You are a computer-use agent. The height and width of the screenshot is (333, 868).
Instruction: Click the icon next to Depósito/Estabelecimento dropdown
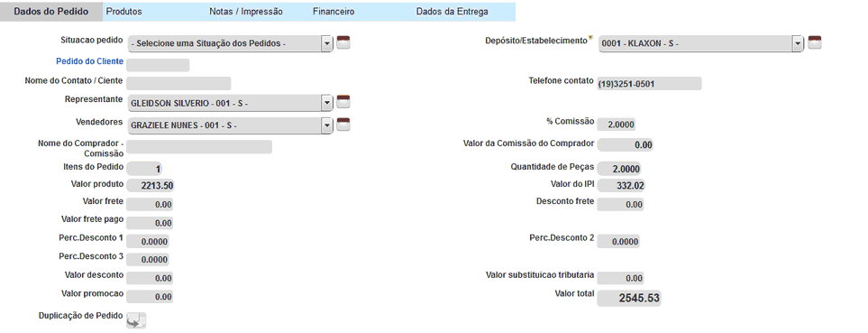tap(814, 42)
